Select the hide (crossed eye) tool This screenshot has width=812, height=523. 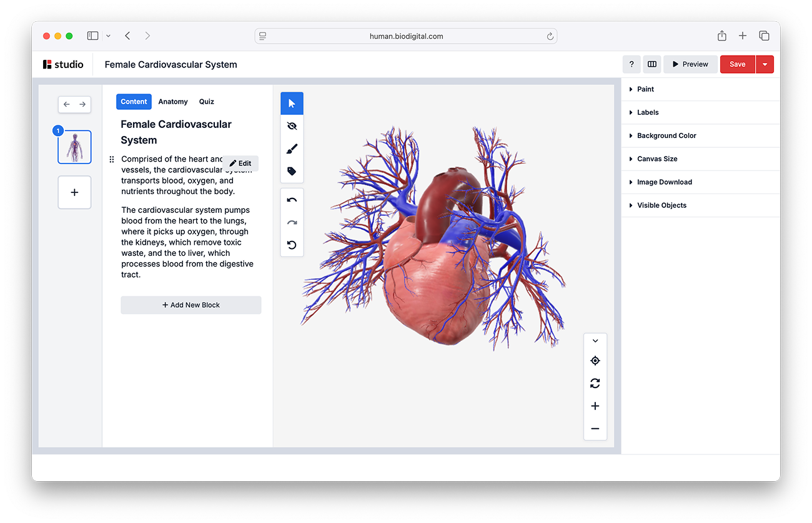(x=292, y=126)
